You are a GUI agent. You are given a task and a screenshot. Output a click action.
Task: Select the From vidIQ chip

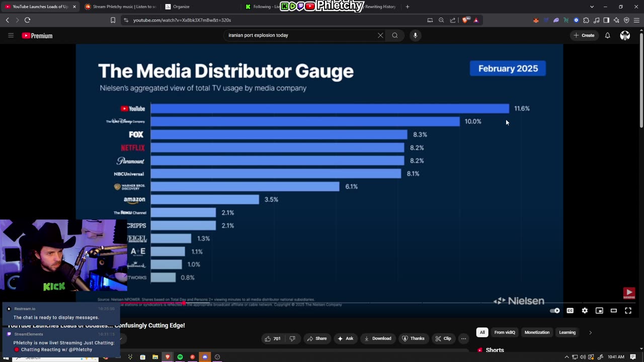tap(505, 332)
